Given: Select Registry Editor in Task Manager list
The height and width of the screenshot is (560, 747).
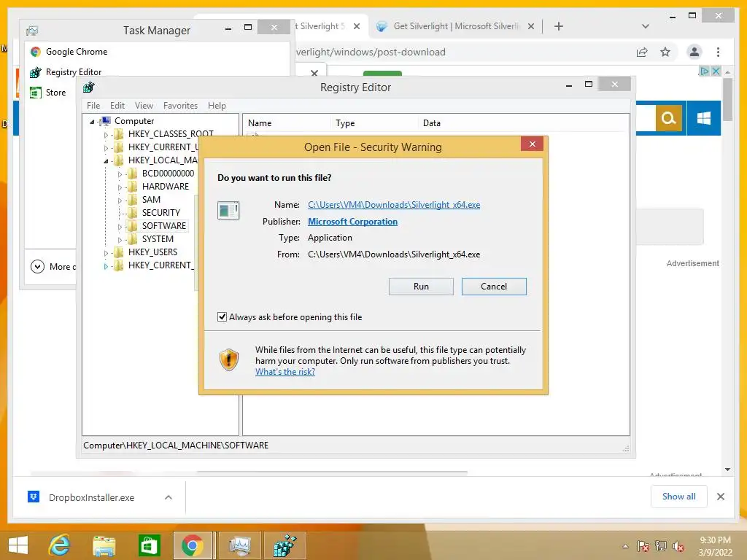Looking at the screenshot, I should click(74, 72).
